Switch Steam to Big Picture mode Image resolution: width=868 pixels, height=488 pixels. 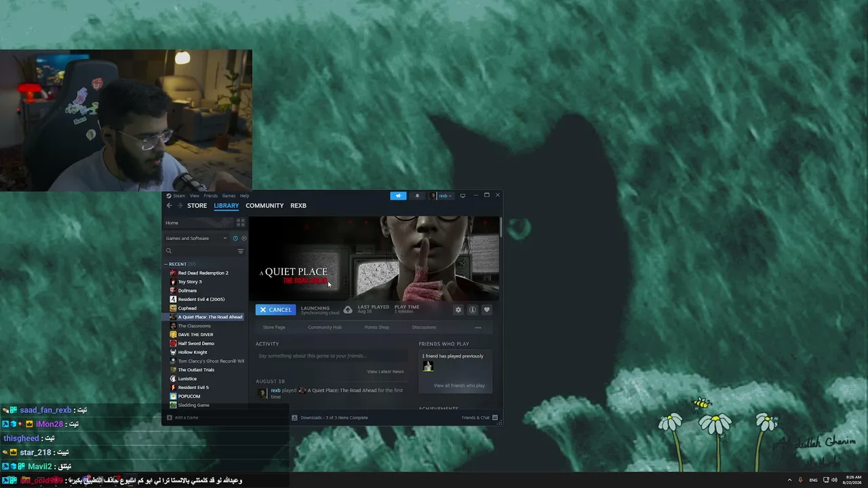pos(462,196)
